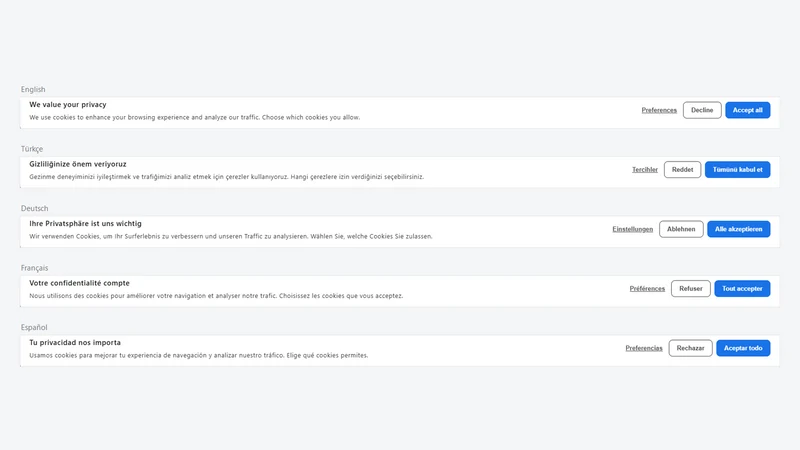Select the 'Votre confidentialité compte' heading

[79, 283]
